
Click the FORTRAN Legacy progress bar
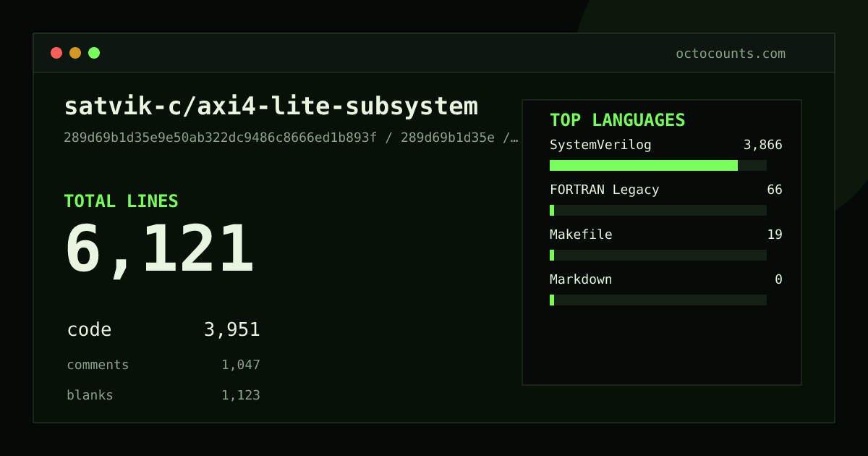658,210
